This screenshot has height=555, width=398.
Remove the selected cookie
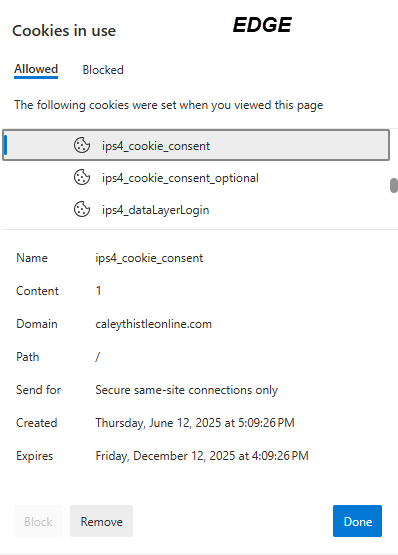pyautogui.click(x=101, y=521)
